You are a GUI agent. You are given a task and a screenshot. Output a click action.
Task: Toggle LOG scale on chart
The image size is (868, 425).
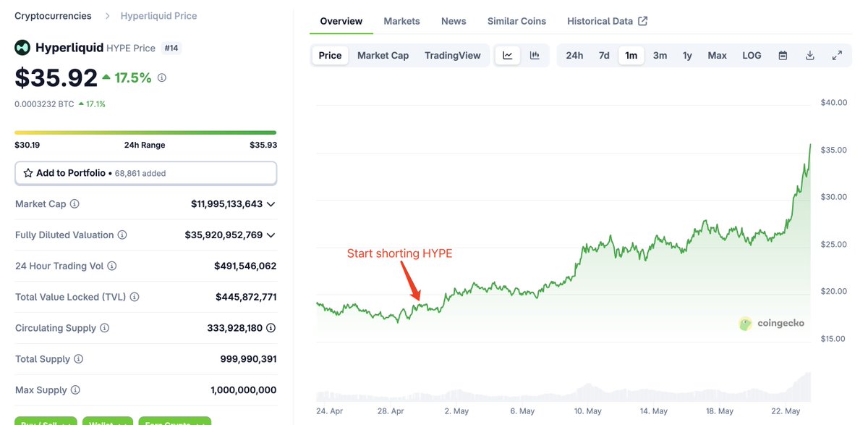pos(752,55)
